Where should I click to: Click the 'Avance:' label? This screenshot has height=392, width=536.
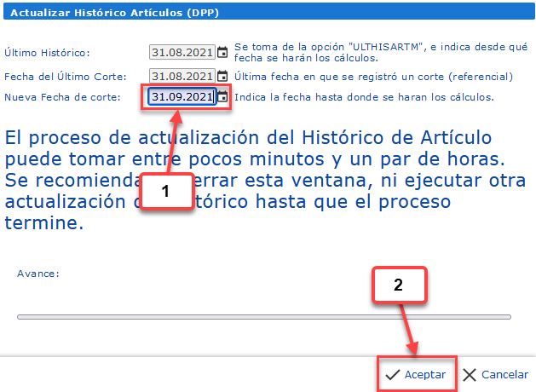[x=38, y=274]
